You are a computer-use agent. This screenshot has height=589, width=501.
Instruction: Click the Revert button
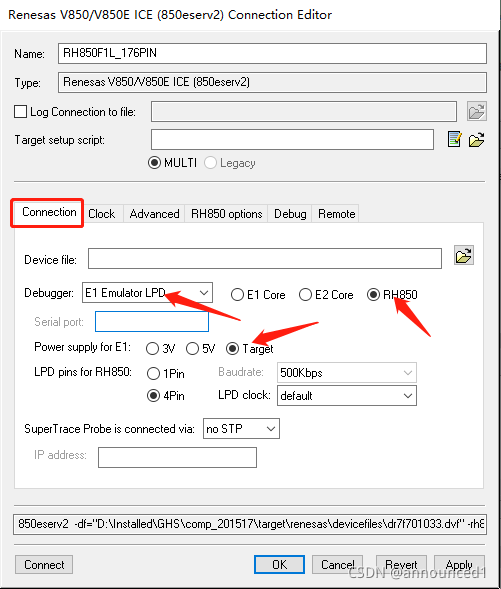(401, 565)
